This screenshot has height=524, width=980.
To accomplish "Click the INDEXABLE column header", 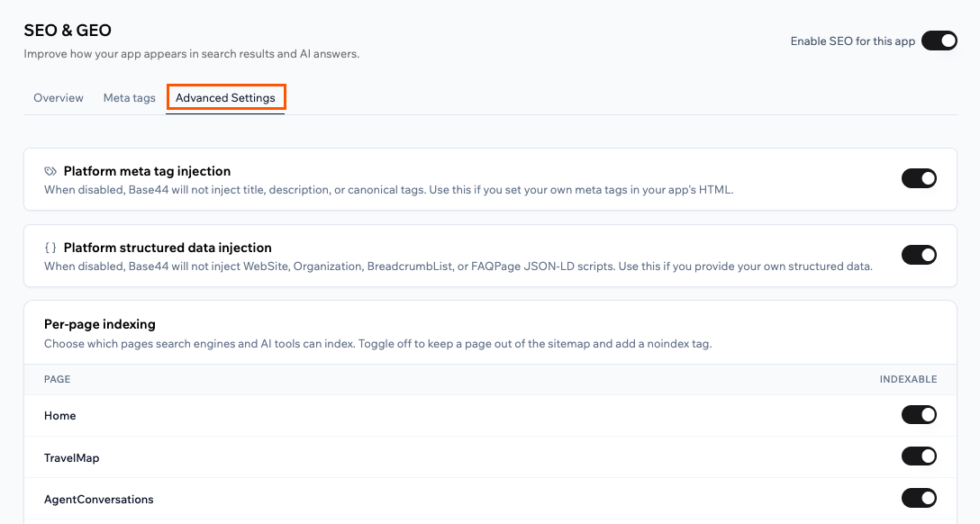I will [908, 379].
